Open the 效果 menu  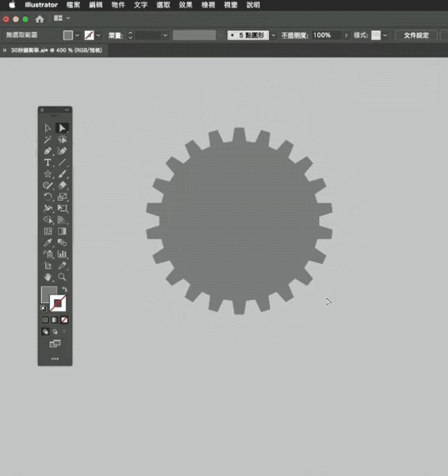pyautogui.click(x=185, y=5)
